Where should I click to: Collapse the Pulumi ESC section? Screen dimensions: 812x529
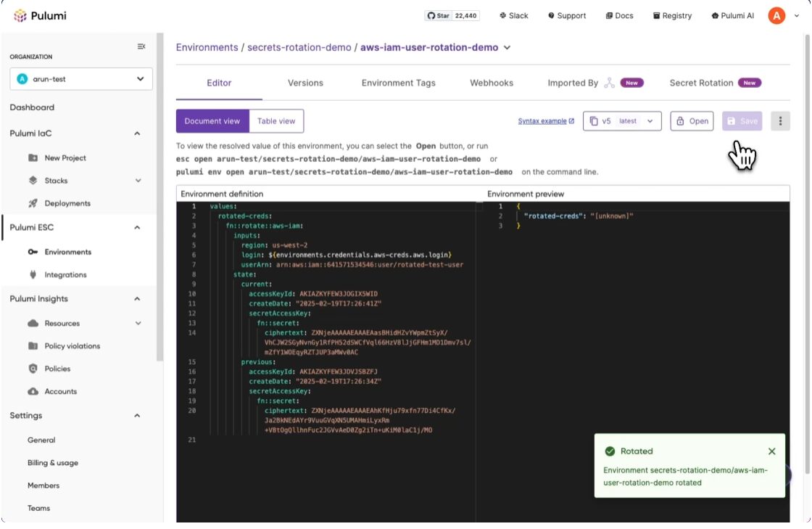click(x=137, y=227)
